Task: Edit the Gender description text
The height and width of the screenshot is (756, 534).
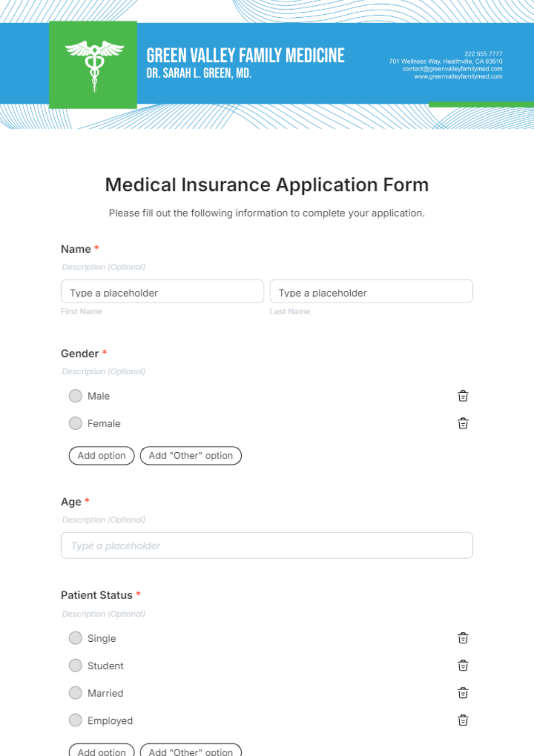Action: tap(104, 371)
